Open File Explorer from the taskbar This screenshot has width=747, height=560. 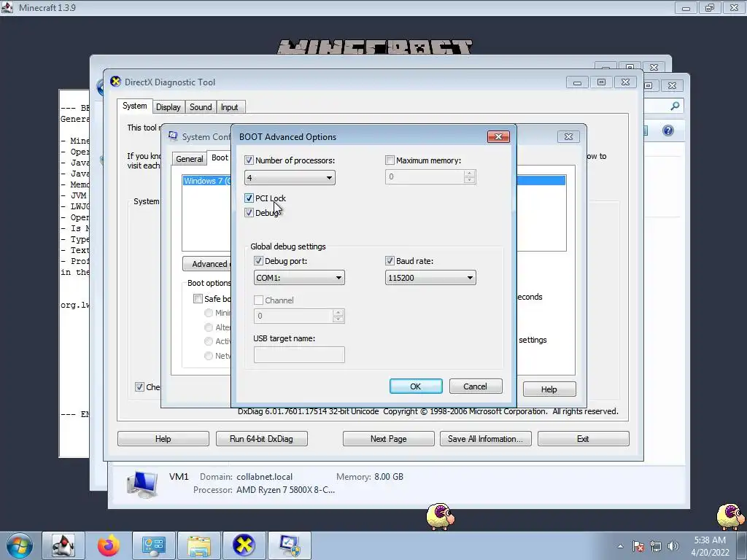click(x=198, y=545)
